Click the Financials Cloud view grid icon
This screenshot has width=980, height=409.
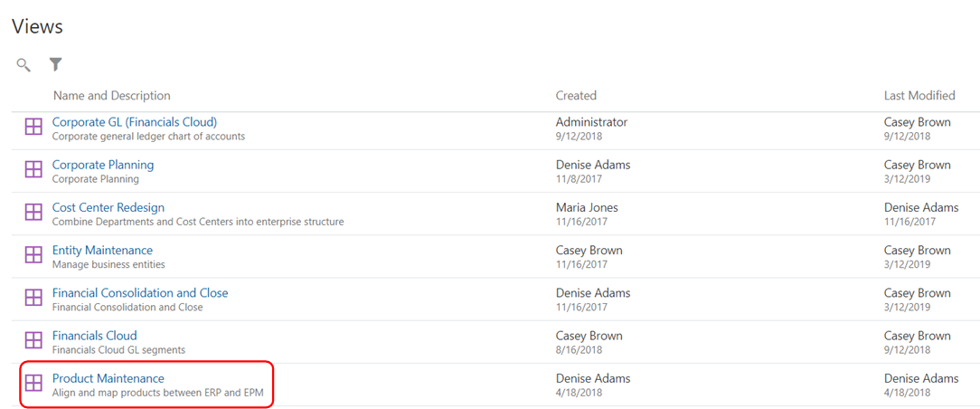pos(33,340)
